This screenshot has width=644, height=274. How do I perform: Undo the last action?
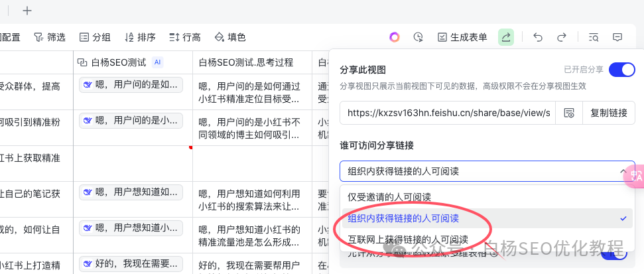[538, 37]
